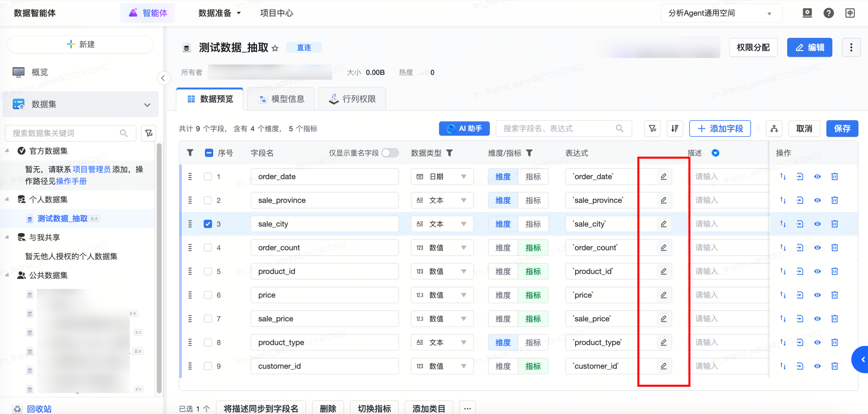Uncheck the sale_city row checkbox
The width and height of the screenshot is (868, 414).
(208, 224)
